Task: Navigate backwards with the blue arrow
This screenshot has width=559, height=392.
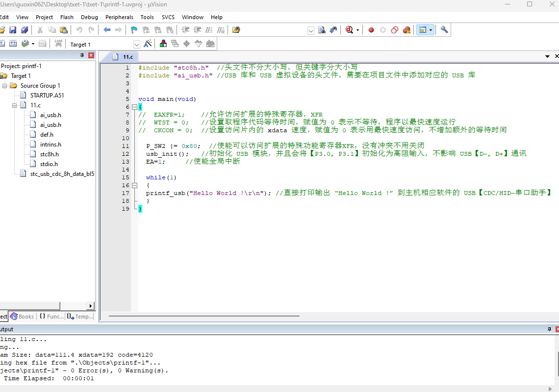Action: (x=106, y=30)
